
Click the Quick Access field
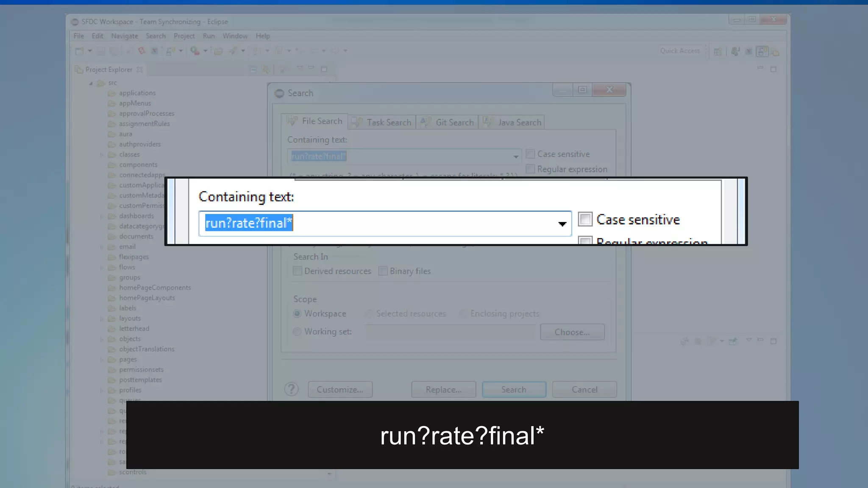coord(680,51)
